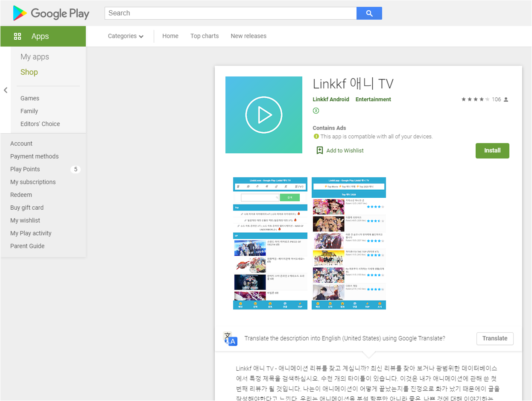Open Games category

[30, 98]
